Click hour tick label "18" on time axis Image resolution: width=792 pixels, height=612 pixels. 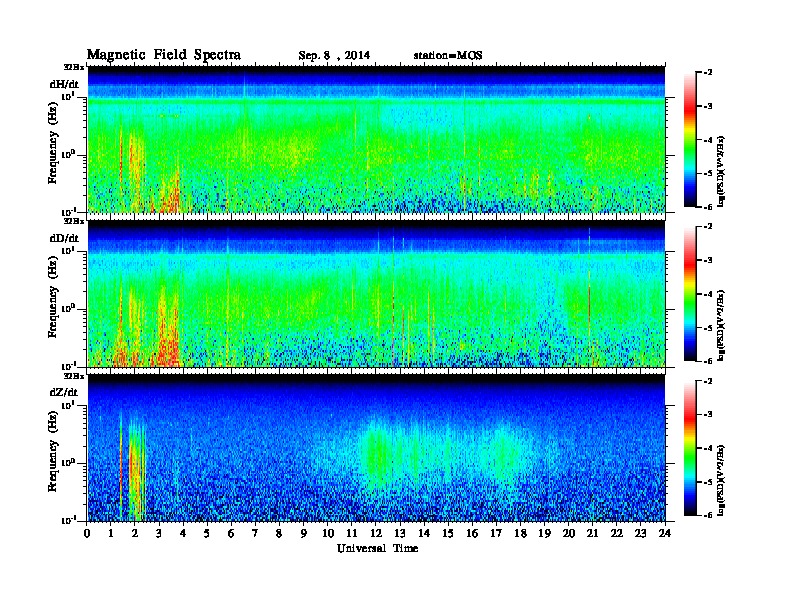pyautogui.click(x=520, y=533)
